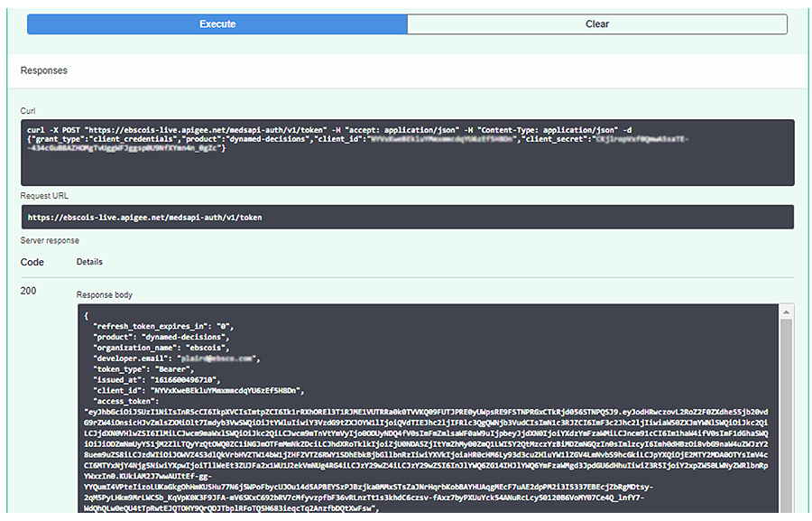Click the Server response label
812x521 pixels.
(50, 240)
